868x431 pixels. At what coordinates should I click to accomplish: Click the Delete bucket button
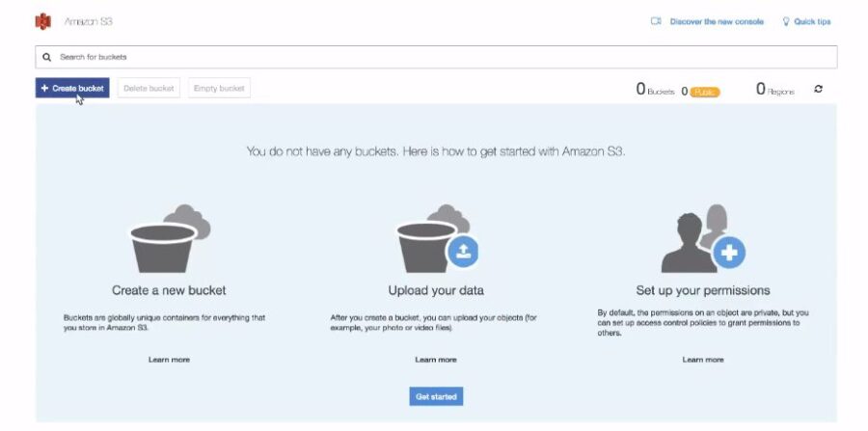pyautogui.click(x=149, y=88)
